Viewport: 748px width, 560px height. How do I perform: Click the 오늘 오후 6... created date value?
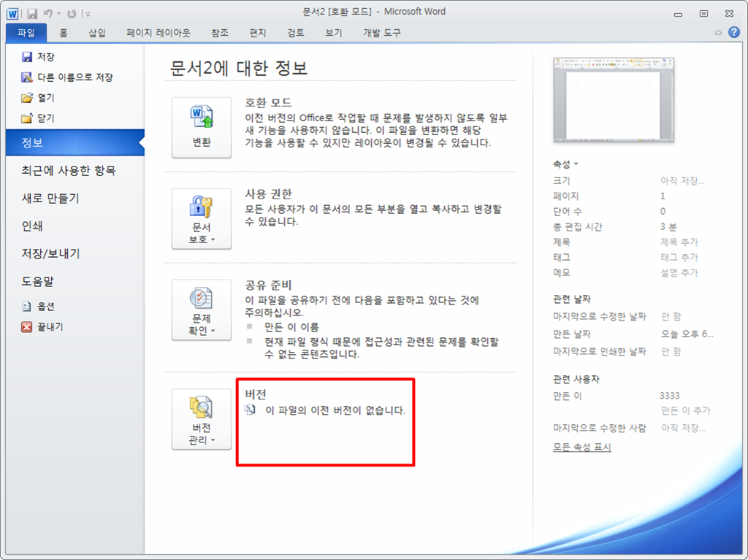687,334
